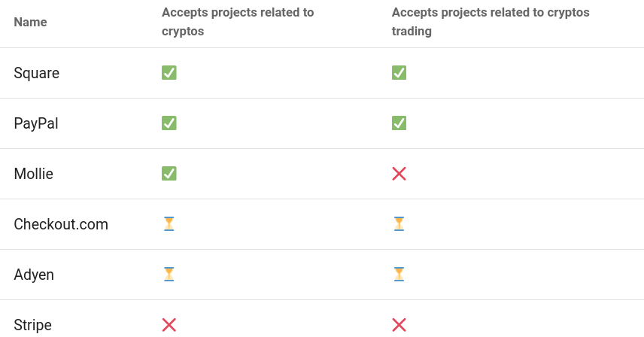Select the PayPal row name

pos(36,123)
